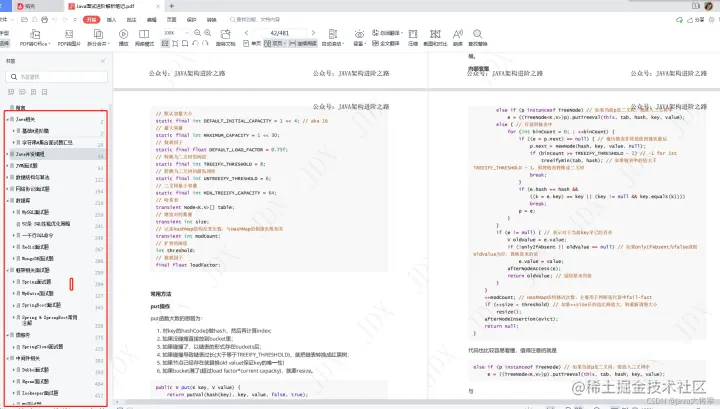Click the PDF转Office convert icon
The height and width of the screenshot is (409, 720).
pos(35,34)
